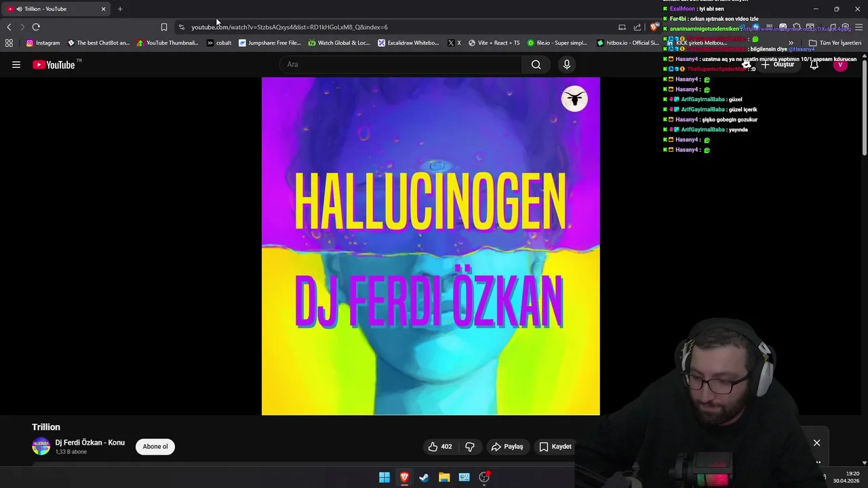Image resolution: width=868 pixels, height=488 pixels.
Task: Like the video with thumbs up 402
Action: (x=439, y=447)
